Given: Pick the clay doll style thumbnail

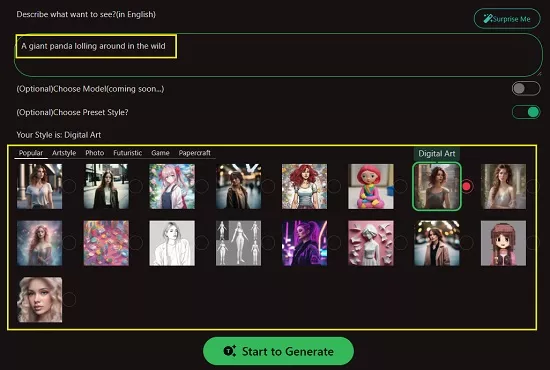Looking at the screenshot, I should point(371,186).
